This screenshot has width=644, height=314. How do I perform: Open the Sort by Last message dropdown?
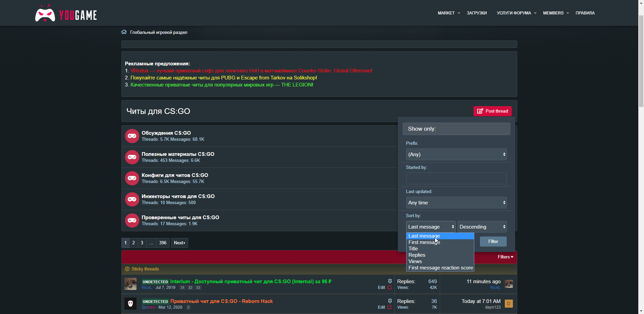tap(431, 227)
